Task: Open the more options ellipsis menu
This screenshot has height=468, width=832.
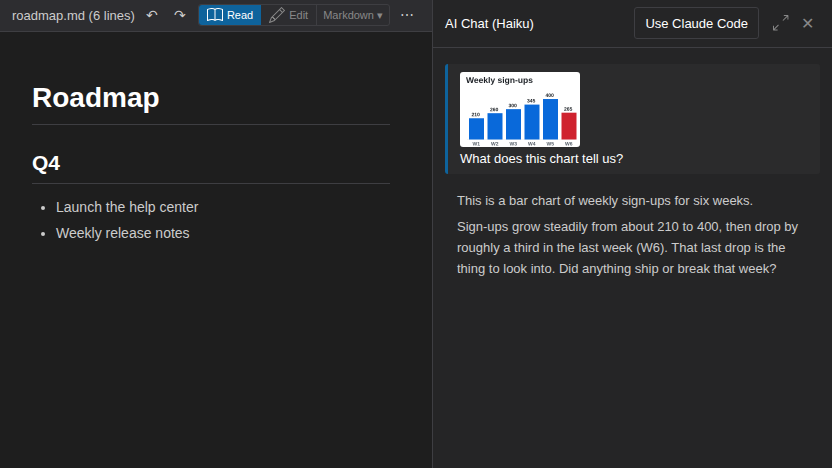Action: [x=407, y=15]
